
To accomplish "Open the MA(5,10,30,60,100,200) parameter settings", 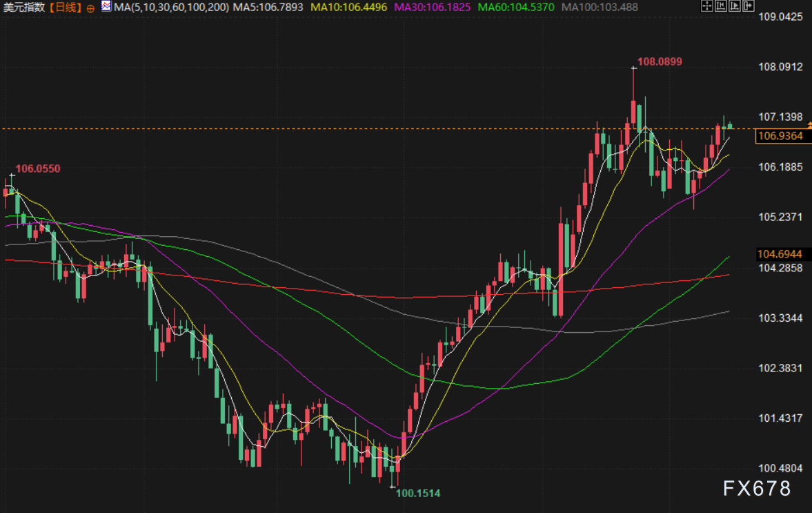I will point(171,8).
